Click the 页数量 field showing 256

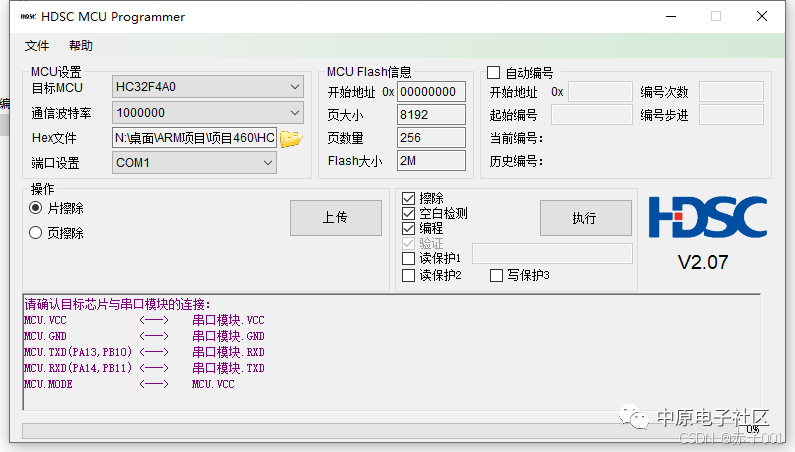click(x=431, y=137)
